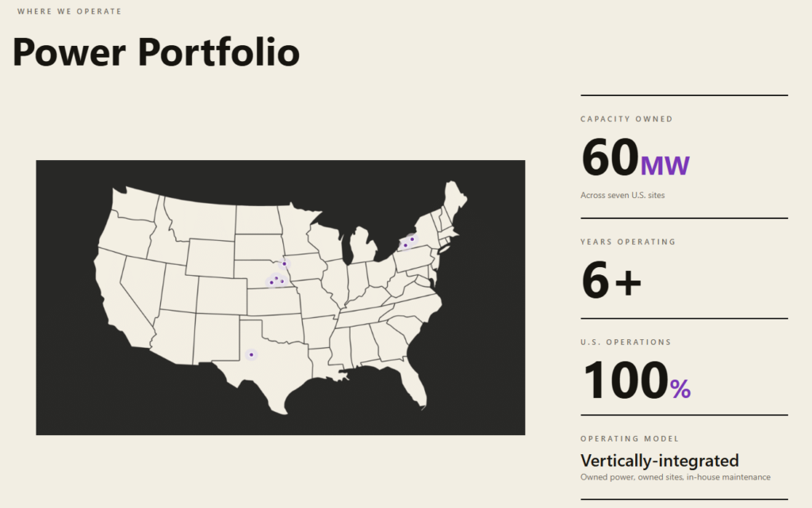The height and width of the screenshot is (508, 812).
Task: Click the Across seven U.S. sites caption
Action: [x=622, y=195]
